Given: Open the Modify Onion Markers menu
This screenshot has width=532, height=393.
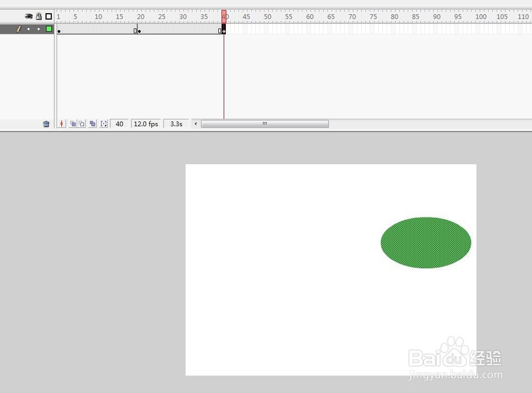Looking at the screenshot, I should tap(104, 124).
